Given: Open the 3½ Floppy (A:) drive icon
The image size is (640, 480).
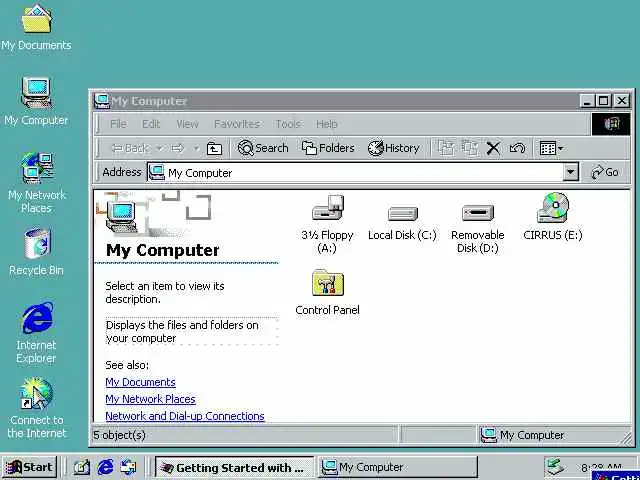Looking at the screenshot, I should (327, 209).
